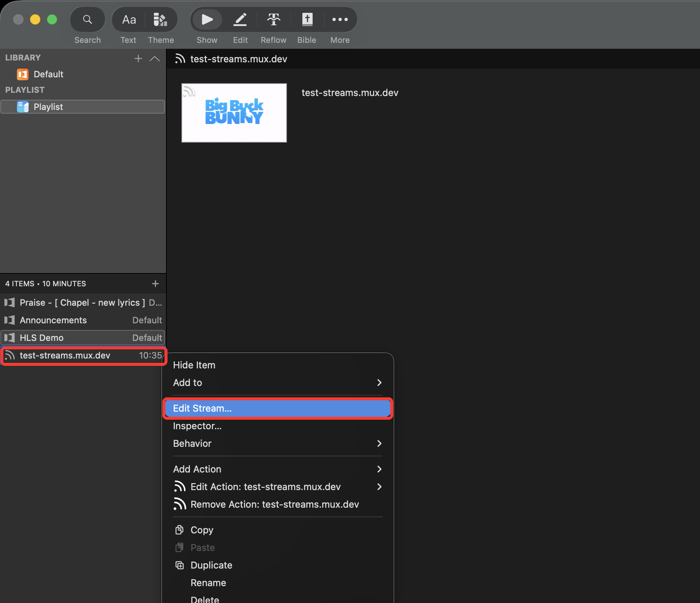This screenshot has height=603, width=700.
Task: Select test-streams.mux.dev playlist row
Action: [84, 356]
